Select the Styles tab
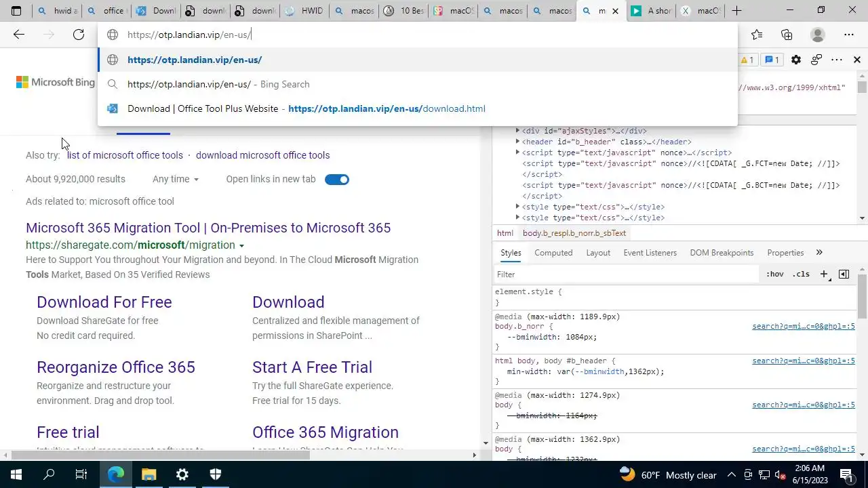The height and width of the screenshot is (488, 868). point(511,253)
